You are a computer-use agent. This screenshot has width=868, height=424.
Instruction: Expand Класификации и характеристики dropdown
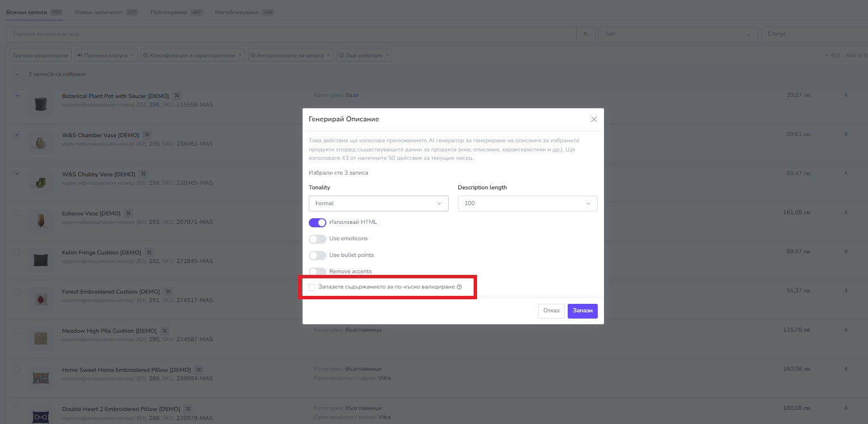(x=193, y=56)
